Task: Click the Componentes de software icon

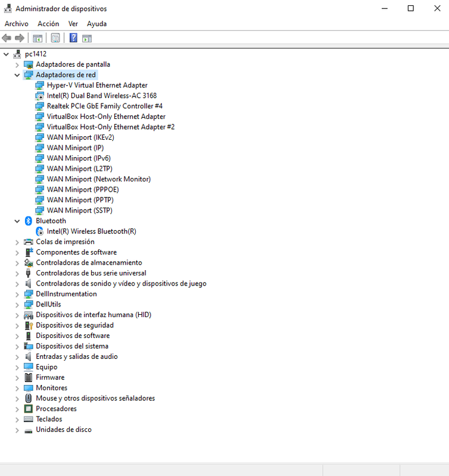Action: [29, 252]
